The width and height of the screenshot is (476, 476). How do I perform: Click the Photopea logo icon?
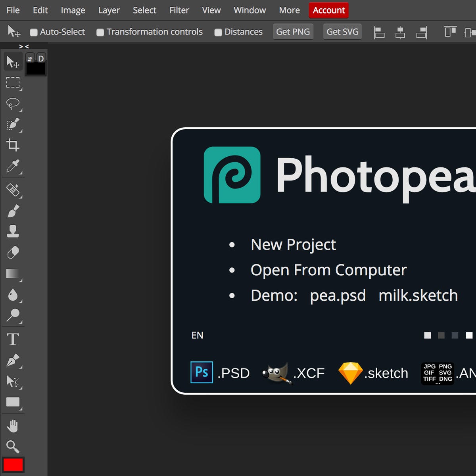coord(232,175)
